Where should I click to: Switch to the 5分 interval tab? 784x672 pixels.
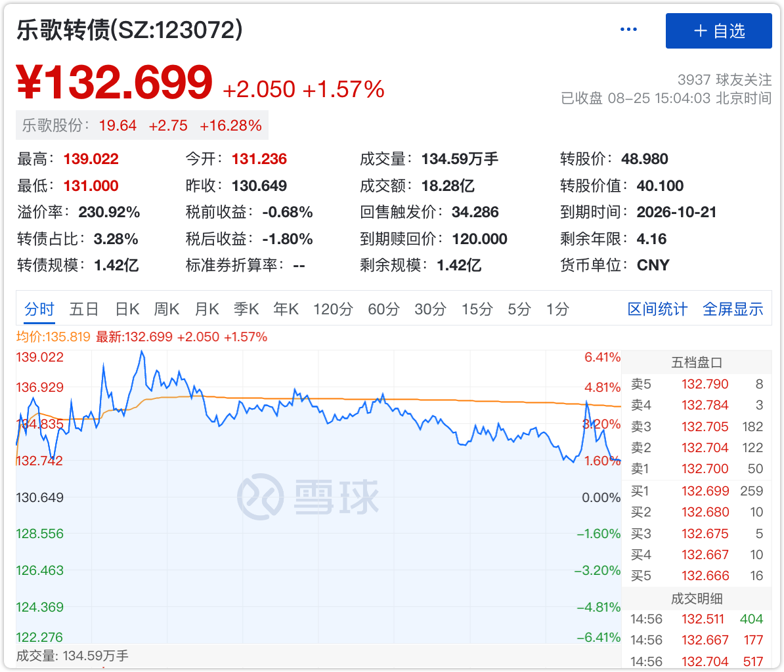519,309
